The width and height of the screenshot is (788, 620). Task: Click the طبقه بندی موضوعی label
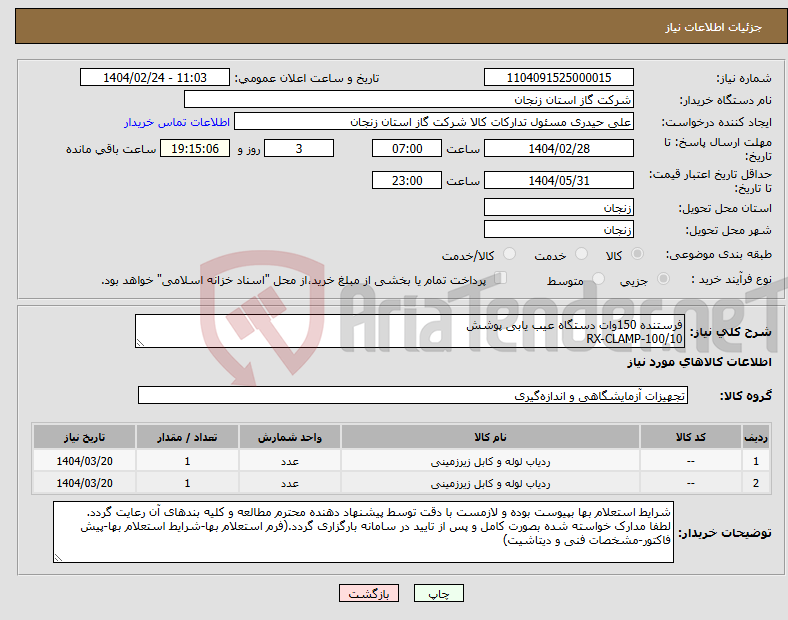point(719,254)
